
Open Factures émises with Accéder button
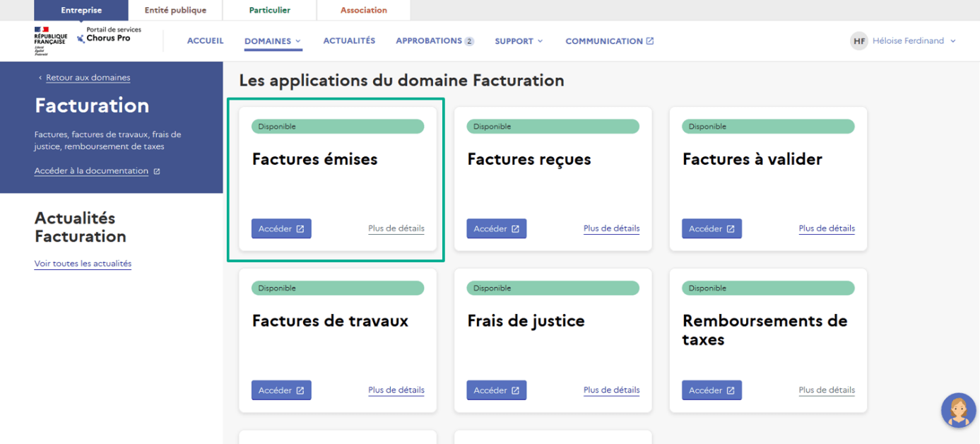pyautogui.click(x=281, y=229)
